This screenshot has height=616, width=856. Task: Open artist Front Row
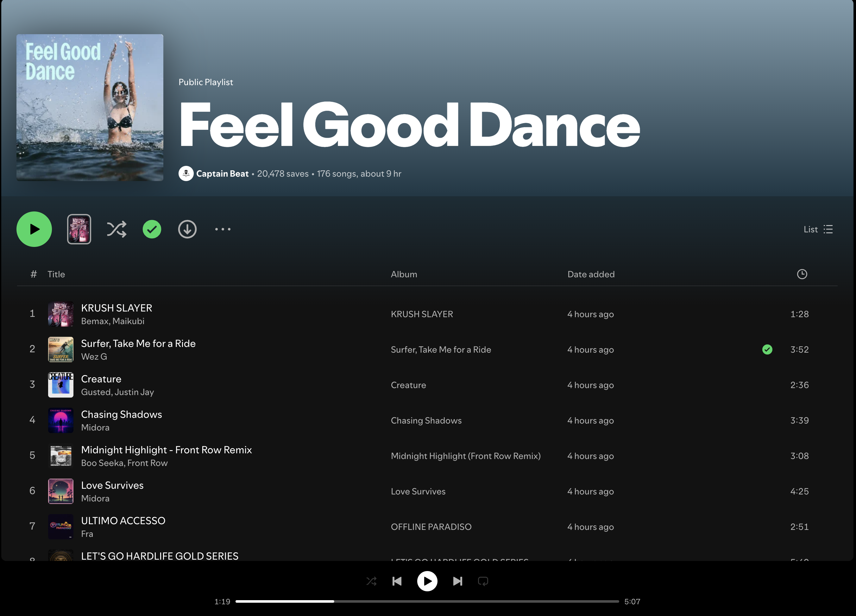[x=148, y=463]
